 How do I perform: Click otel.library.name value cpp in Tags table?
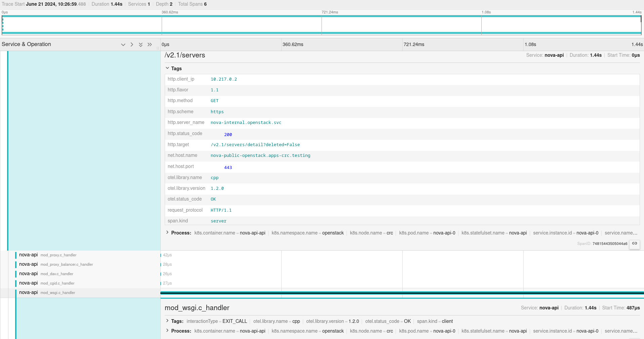click(214, 178)
